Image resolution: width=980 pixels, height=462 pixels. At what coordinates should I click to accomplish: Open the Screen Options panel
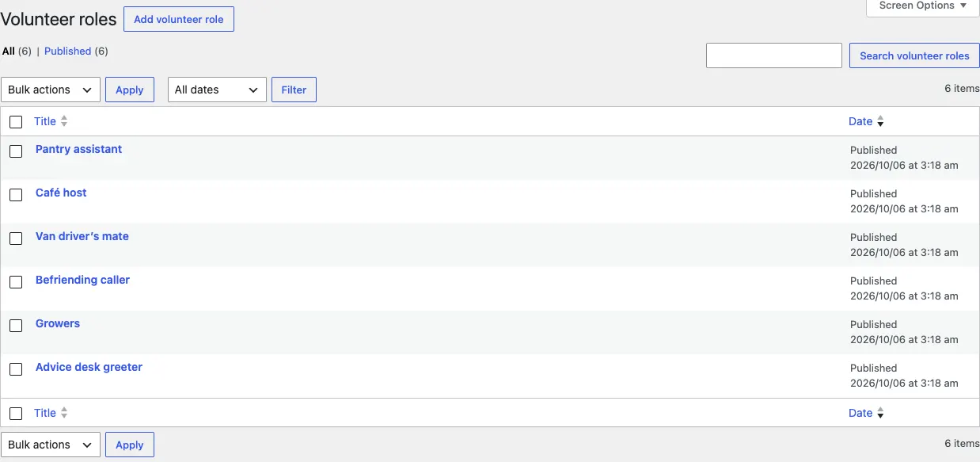click(923, 6)
